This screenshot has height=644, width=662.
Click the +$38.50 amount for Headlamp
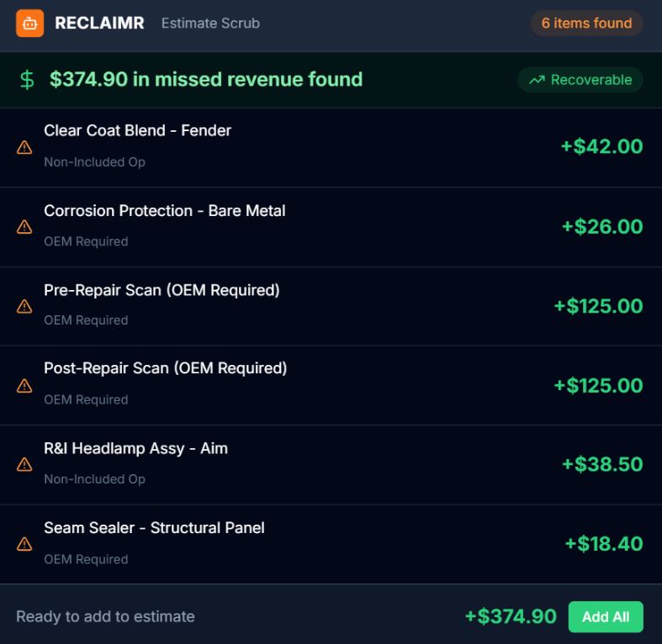[x=601, y=464]
